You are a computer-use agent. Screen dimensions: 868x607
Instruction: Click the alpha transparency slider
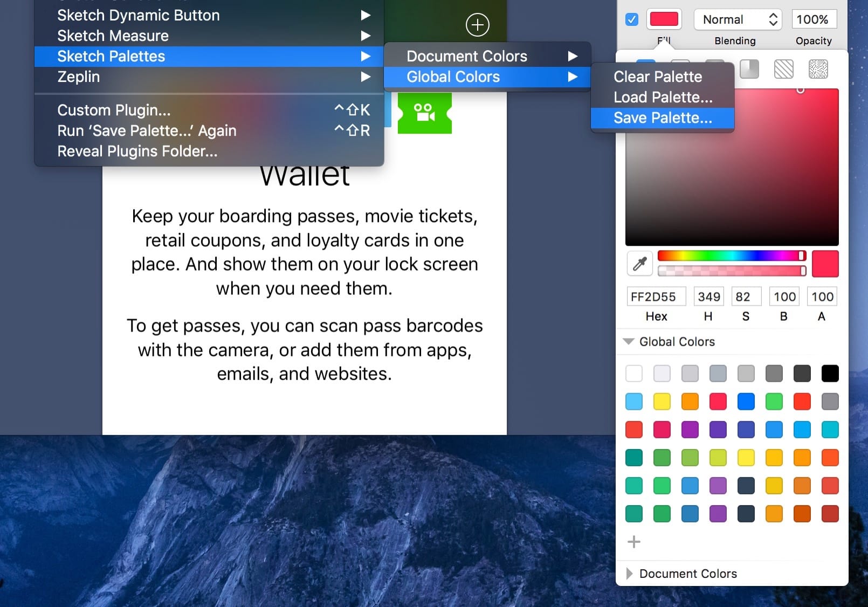click(x=732, y=271)
